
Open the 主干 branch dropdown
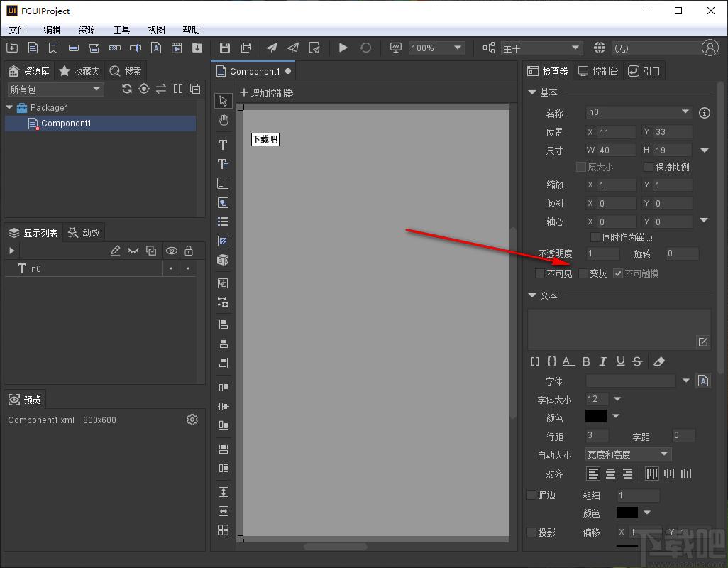click(541, 48)
